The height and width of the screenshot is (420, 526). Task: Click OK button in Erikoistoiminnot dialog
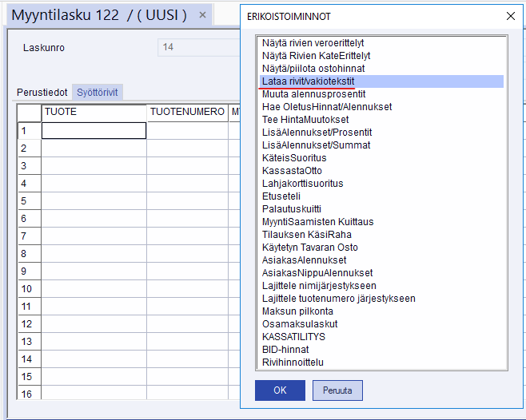click(x=280, y=390)
